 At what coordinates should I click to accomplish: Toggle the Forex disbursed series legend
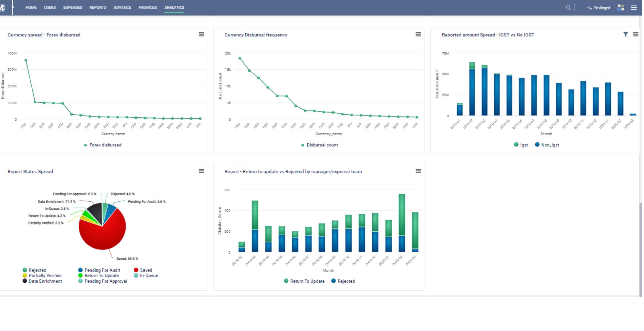103,145
